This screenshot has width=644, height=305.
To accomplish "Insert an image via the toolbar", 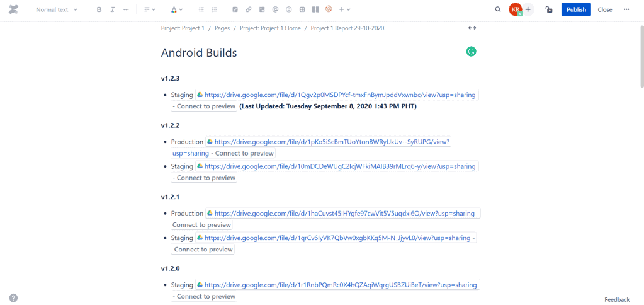I will (261, 9).
